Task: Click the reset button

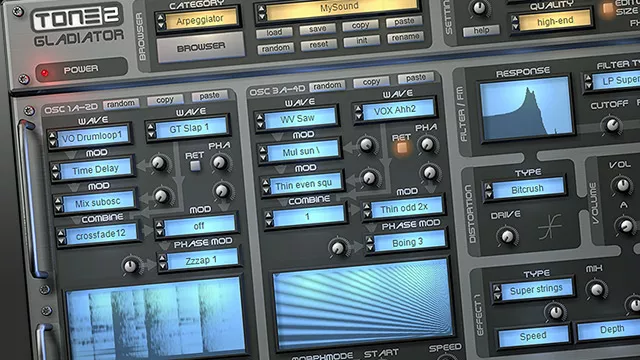Action: click(x=319, y=44)
